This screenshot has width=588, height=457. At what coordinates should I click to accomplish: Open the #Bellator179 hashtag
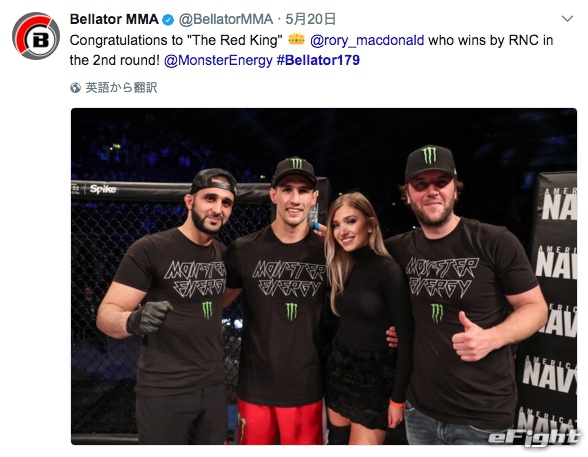(318, 60)
